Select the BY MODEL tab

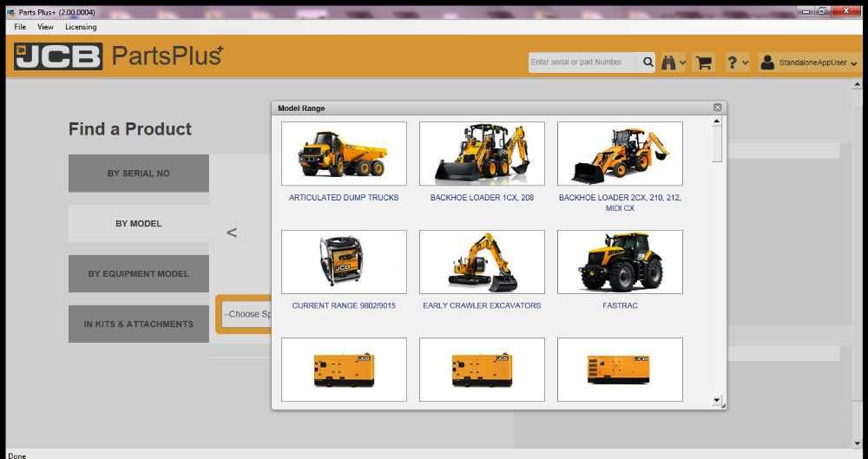(x=138, y=224)
